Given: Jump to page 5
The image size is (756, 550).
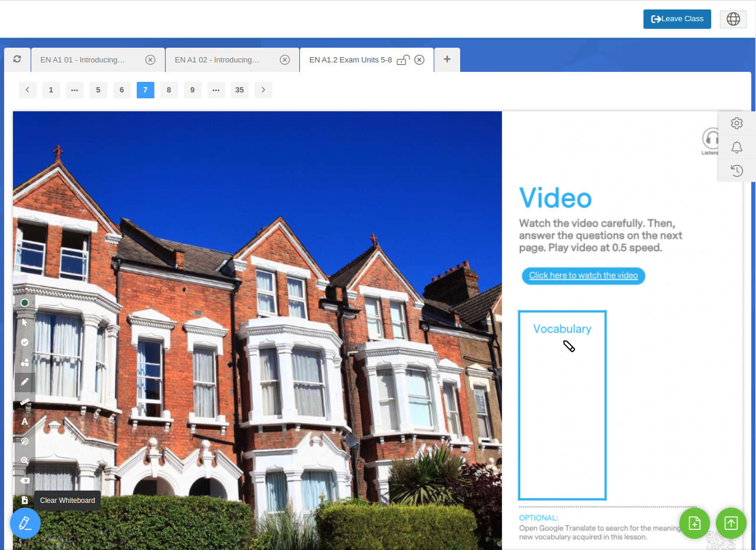Looking at the screenshot, I should coord(98,90).
